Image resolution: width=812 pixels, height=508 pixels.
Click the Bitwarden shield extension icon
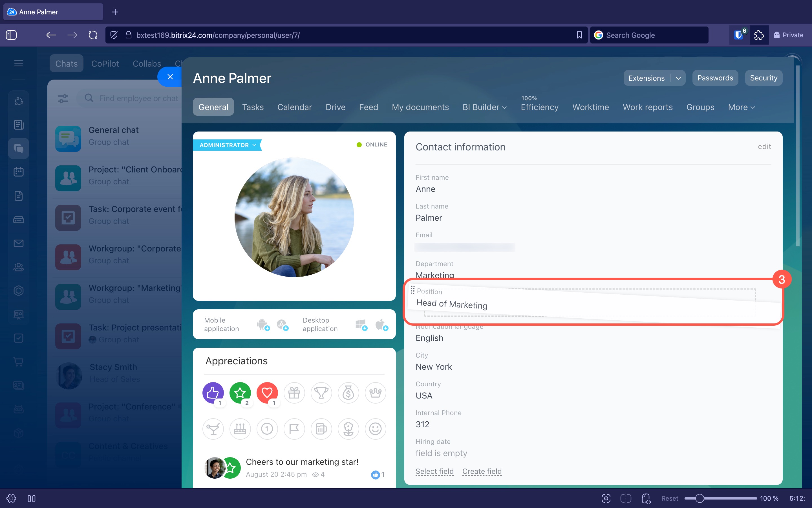point(739,35)
